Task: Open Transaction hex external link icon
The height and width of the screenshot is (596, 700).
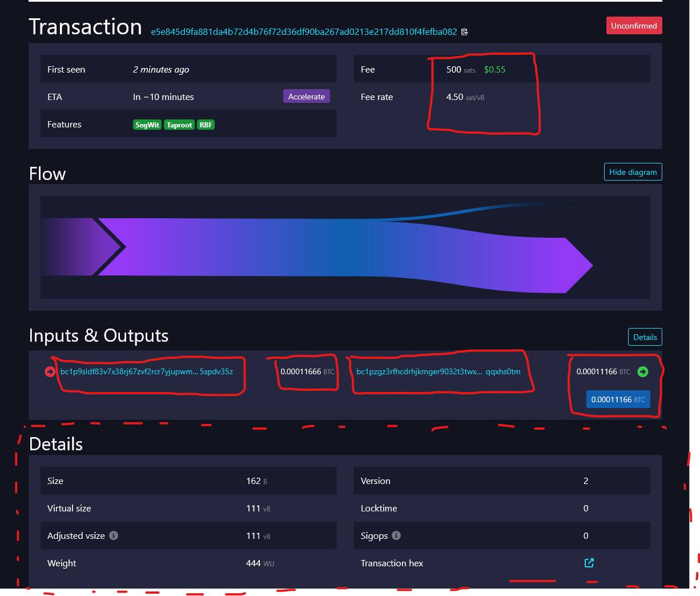Action: coord(589,563)
